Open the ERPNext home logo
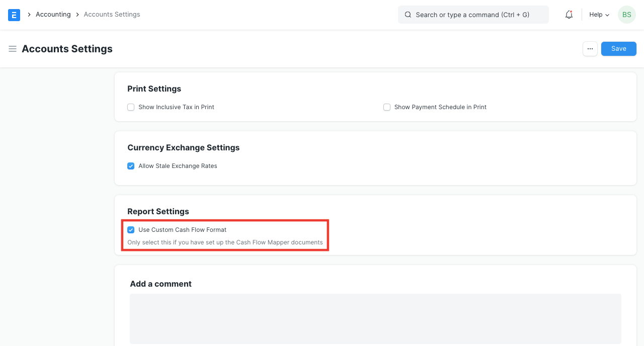This screenshot has height=346, width=644. 14,15
